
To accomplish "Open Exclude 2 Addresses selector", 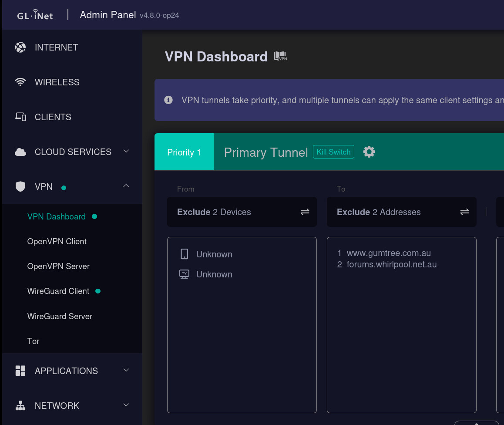I will 401,212.
